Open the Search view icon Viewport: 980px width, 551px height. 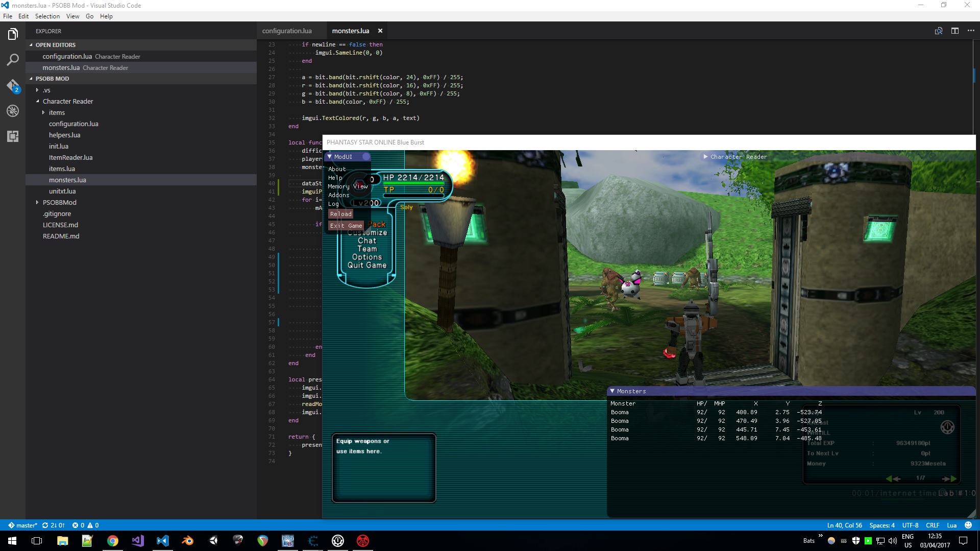[x=13, y=60]
